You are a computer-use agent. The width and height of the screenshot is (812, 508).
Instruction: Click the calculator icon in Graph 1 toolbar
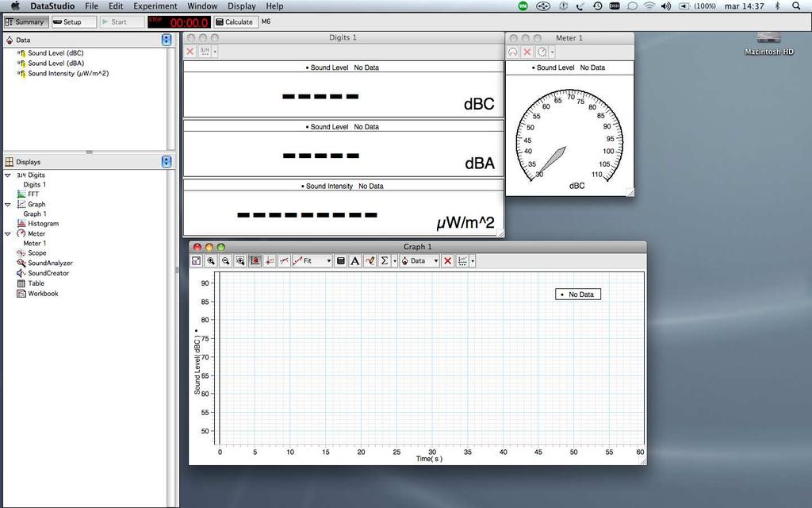click(340, 260)
